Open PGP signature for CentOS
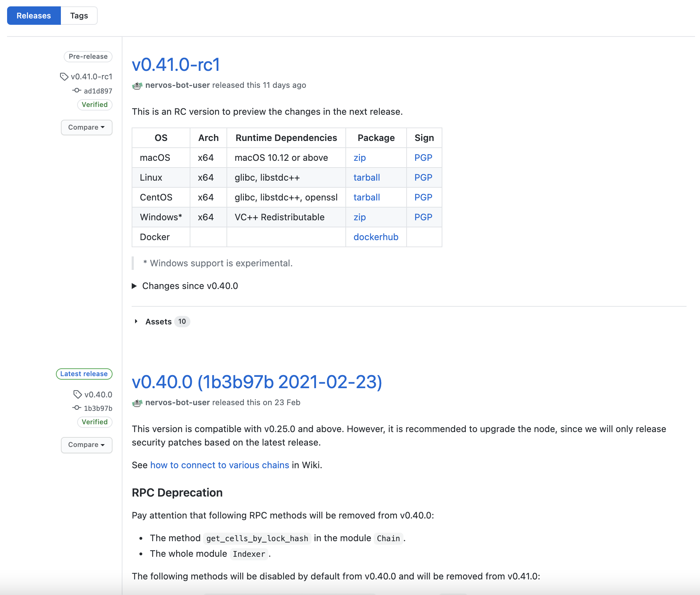The image size is (700, 595). point(423,197)
